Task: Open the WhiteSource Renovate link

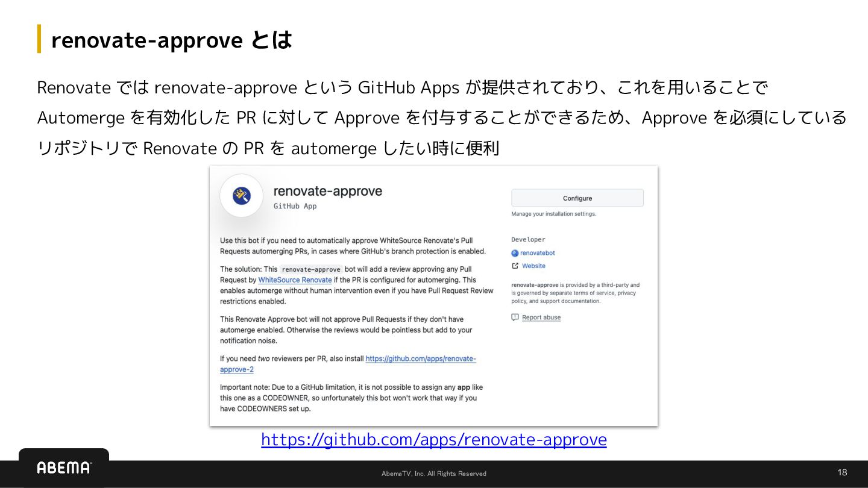Action: tap(295, 280)
